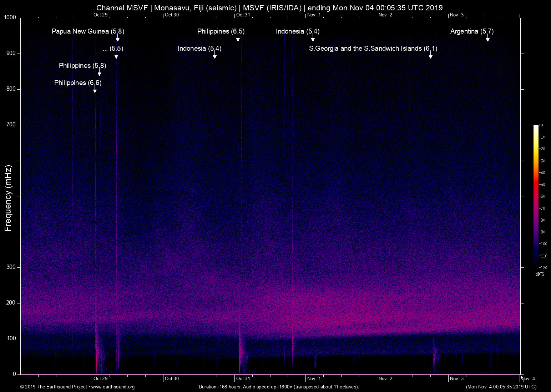Image resolution: width=551 pixels, height=392 pixels.
Task: Select the Oct 30 date label on bottom axis
Action: point(172,378)
